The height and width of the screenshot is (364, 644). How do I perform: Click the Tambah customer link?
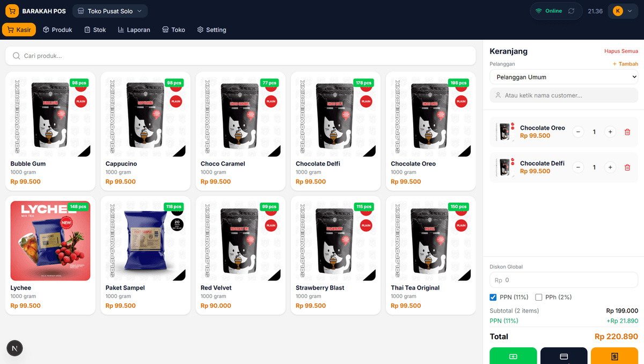pos(625,64)
